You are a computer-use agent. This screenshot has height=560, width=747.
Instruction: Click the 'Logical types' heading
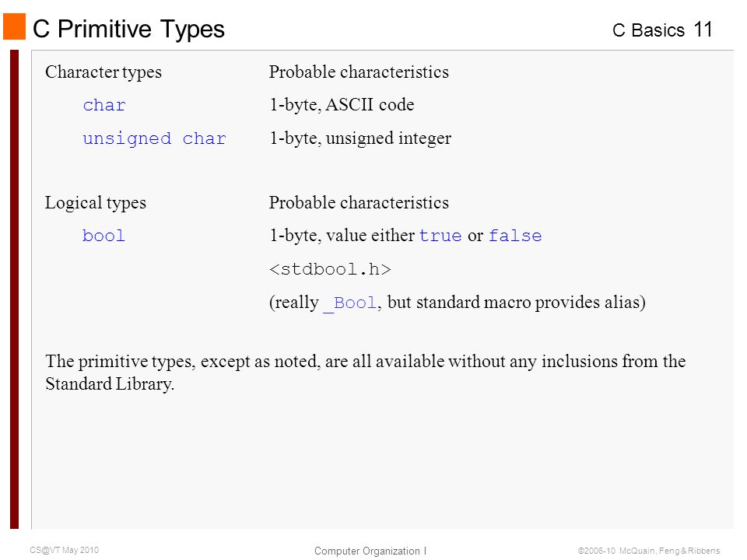point(95,203)
